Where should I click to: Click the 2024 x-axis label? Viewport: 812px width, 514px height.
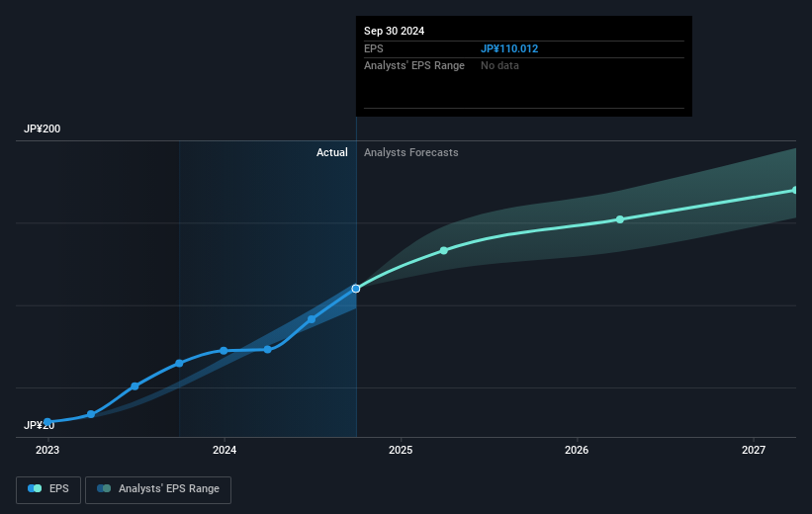pyautogui.click(x=225, y=450)
